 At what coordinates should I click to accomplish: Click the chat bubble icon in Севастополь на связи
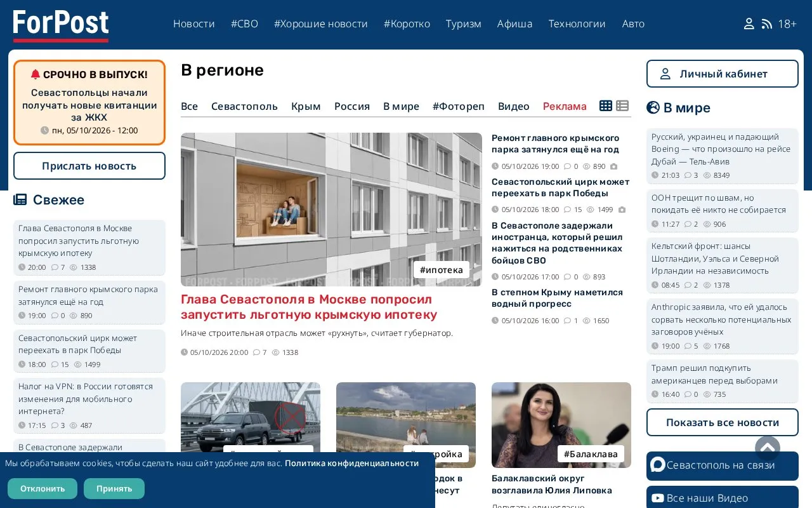point(658,465)
